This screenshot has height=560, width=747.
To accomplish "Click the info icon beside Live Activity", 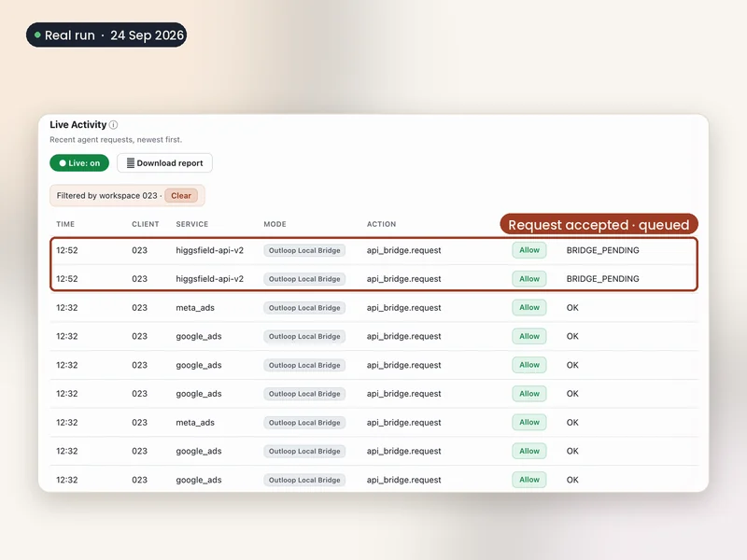I will pos(113,125).
